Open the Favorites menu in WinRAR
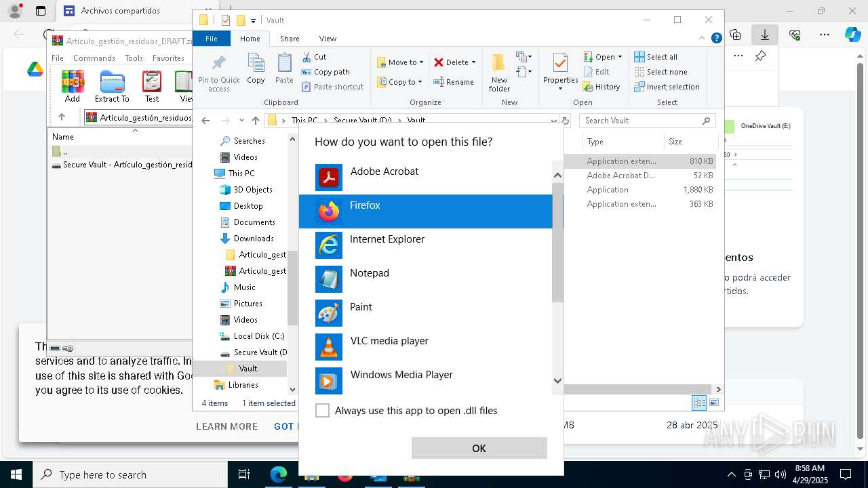This screenshot has height=488, width=868. tap(168, 58)
